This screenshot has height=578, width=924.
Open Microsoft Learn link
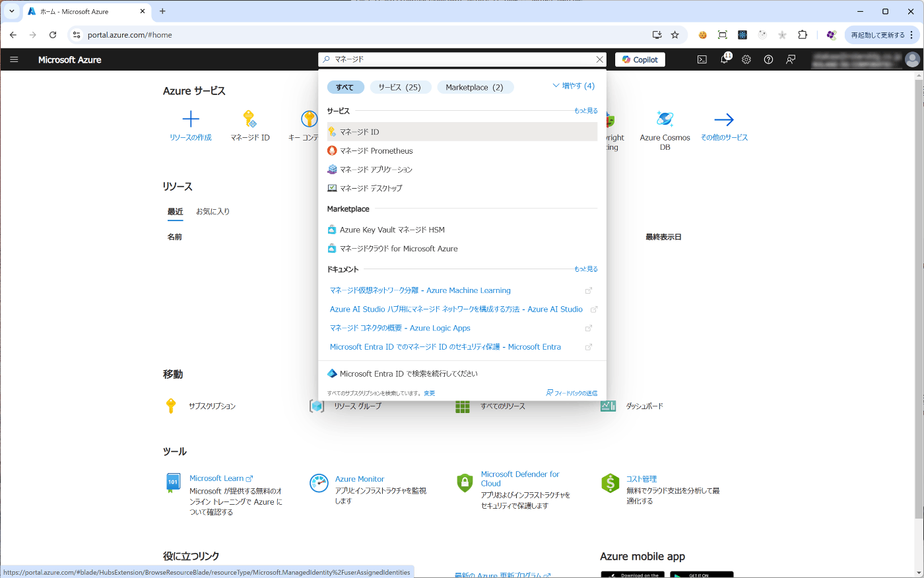coord(221,478)
